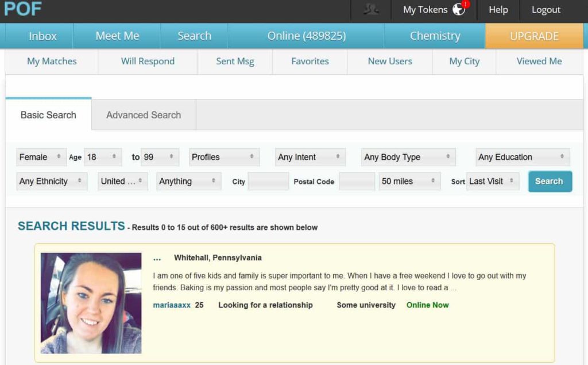Screen dimensions: 588x365
Task: Open the Help page
Action: point(498,10)
